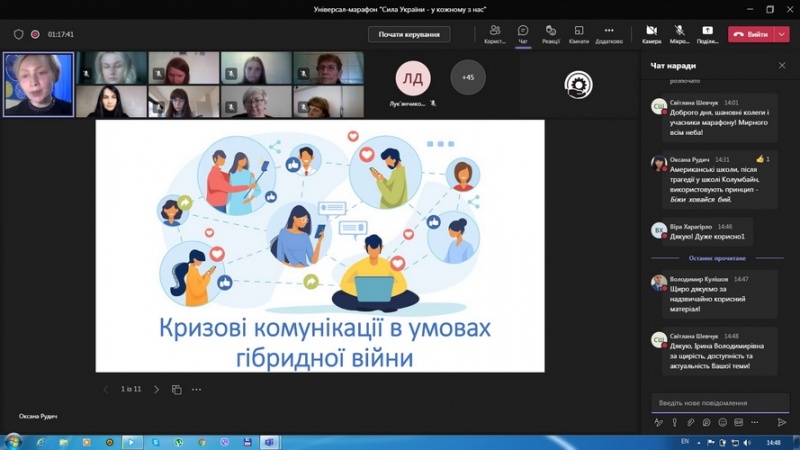Open Додатково more actions menu
Image resolution: width=800 pixels, height=450 pixels.
pyautogui.click(x=609, y=34)
